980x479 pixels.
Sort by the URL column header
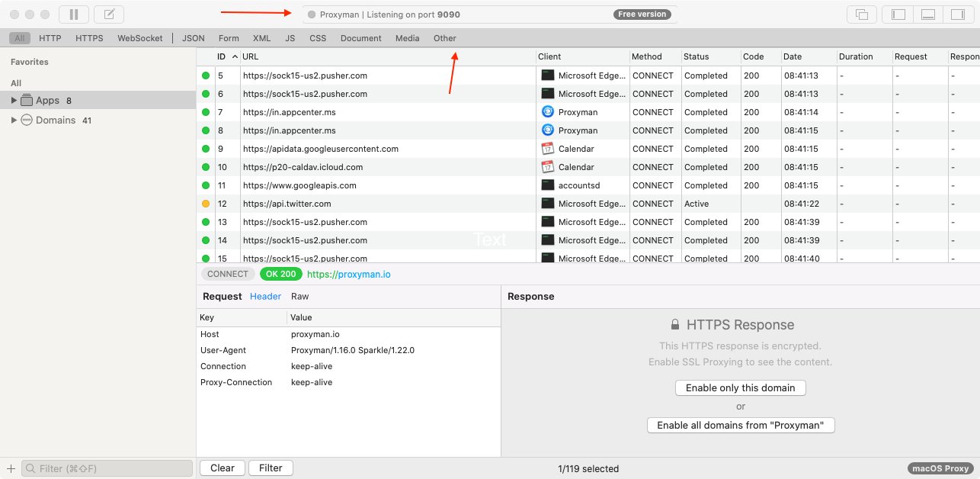[388, 56]
